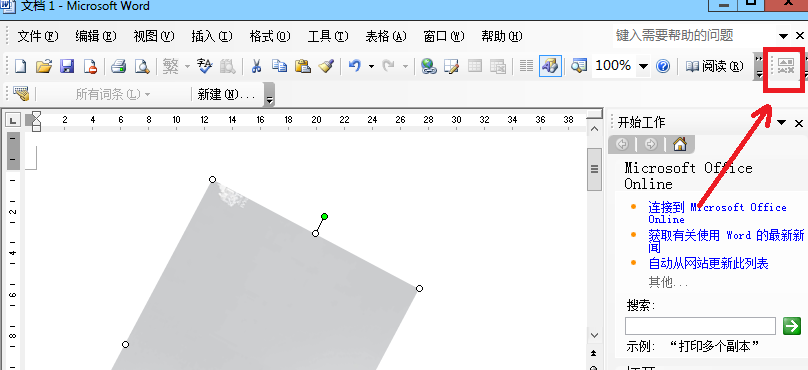Click the task pane search input field

(700, 326)
